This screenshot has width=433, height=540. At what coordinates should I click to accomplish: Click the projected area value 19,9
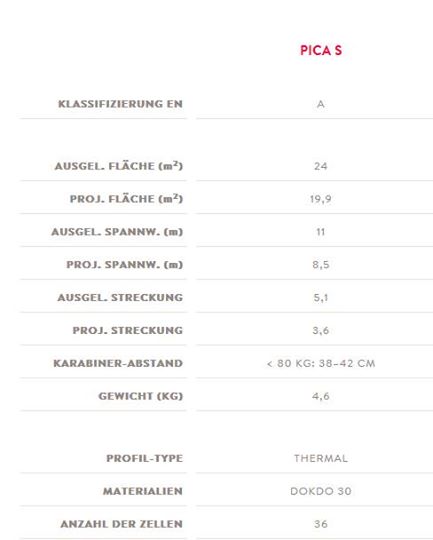tap(320, 199)
